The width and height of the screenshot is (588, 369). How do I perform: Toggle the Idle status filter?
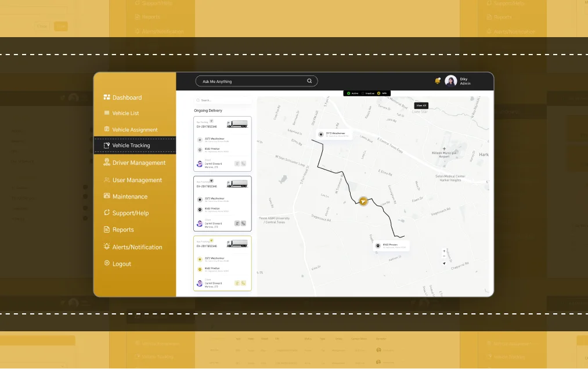pos(382,93)
